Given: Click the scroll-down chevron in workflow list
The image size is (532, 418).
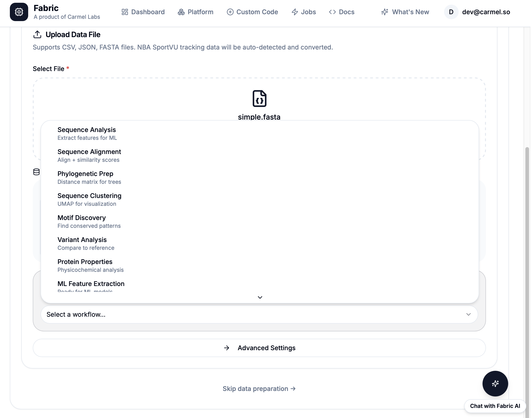Looking at the screenshot, I should pyautogui.click(x=260, y=298).
